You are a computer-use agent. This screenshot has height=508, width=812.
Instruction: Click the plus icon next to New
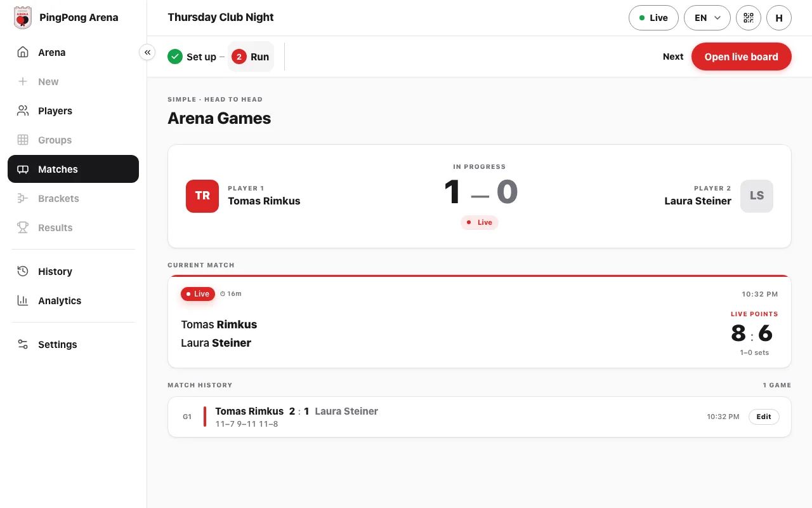(23, 81)
